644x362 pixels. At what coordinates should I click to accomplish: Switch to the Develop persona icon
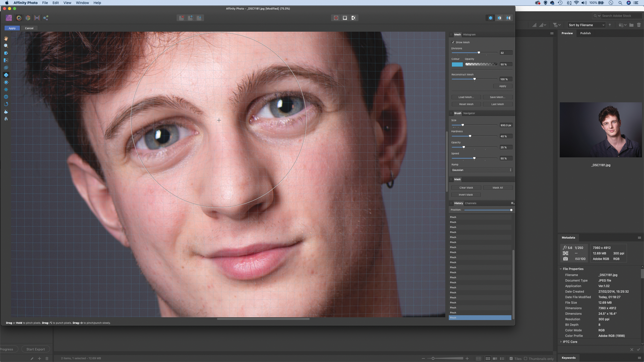[28, 18]
